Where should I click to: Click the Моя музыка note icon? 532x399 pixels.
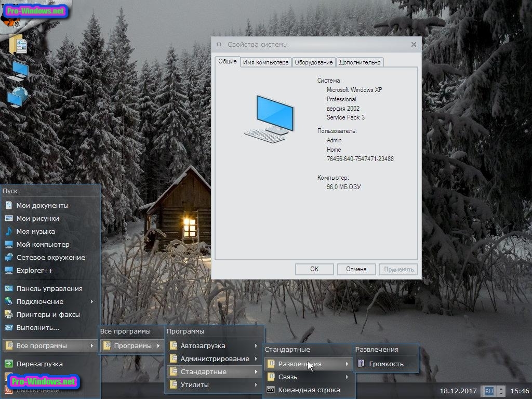point(9,231)
